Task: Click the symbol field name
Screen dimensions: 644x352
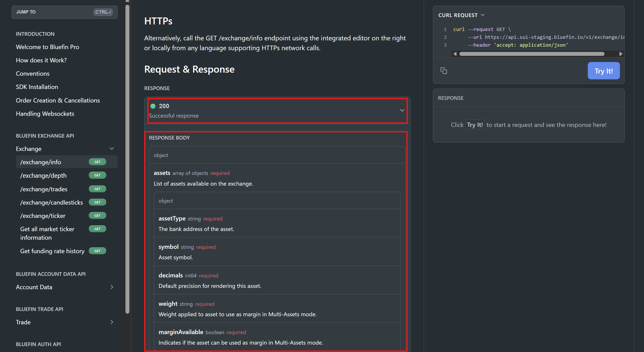Action: (x=168, y=247)
